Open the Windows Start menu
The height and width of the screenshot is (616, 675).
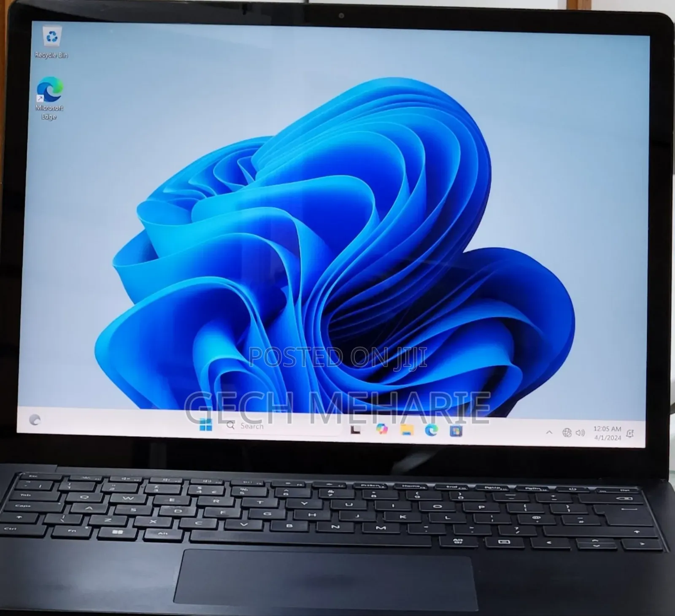pyautogui.click(x=205, y=427)
